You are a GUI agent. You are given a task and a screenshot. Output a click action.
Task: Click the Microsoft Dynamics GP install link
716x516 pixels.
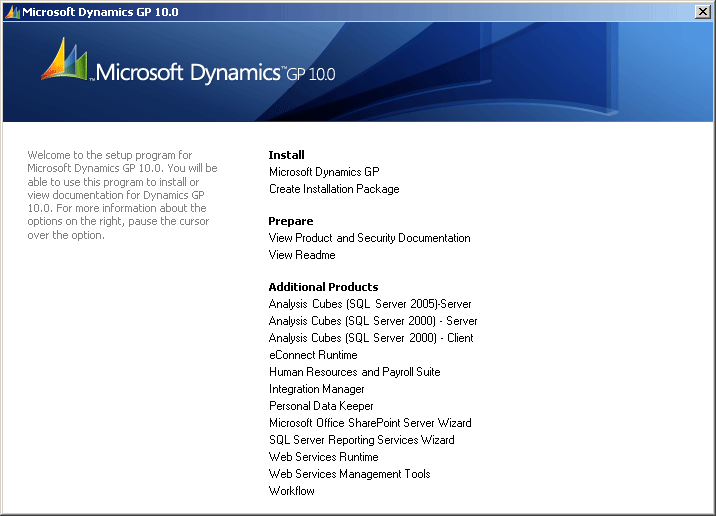click(x=324, y=172)
